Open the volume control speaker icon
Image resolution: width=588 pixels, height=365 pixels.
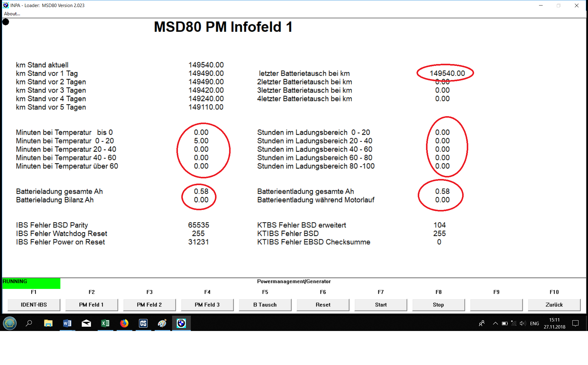point(523,323)
